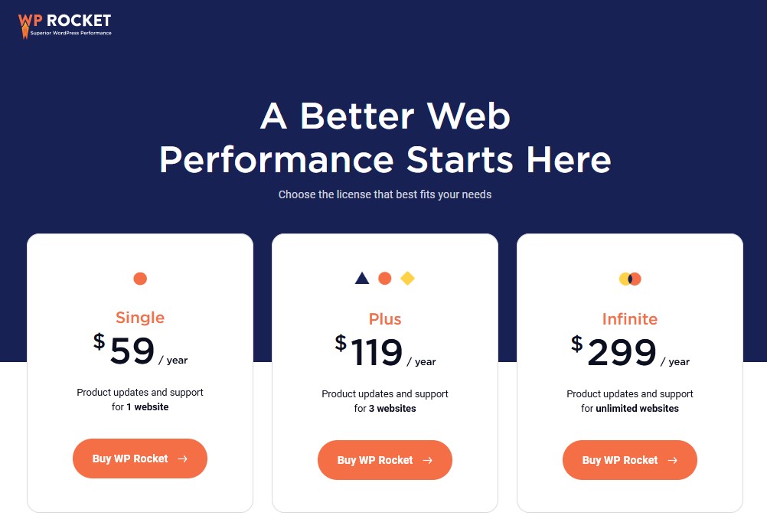Buy WP Rocket Plus license
767x532 pixels.
pos(385,459)
